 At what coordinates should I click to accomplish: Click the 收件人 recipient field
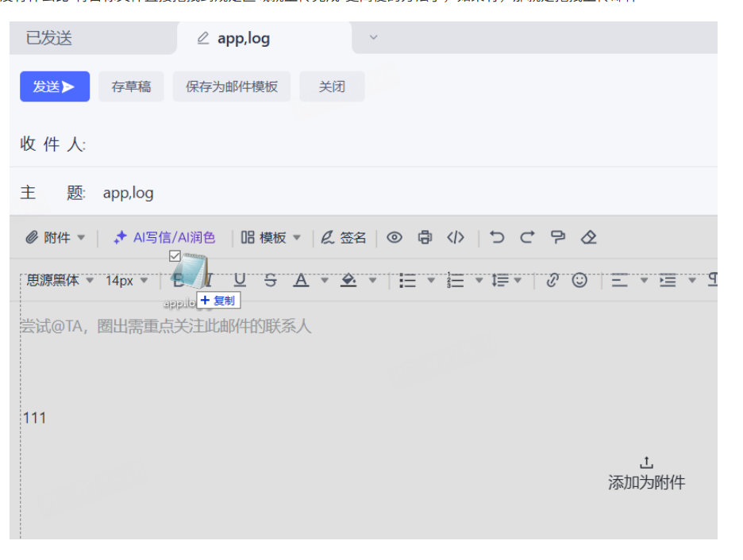pyautogui.click(x=364, y=144)
